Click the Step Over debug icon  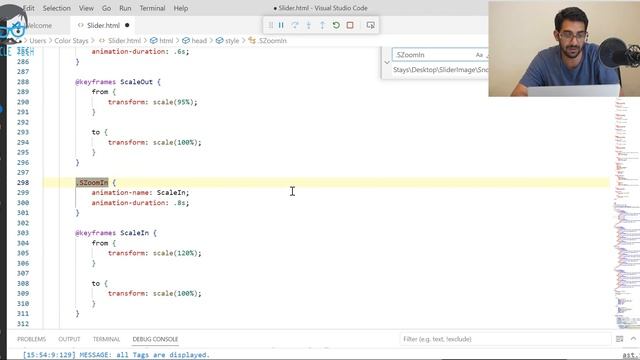[x=295, y=25]
